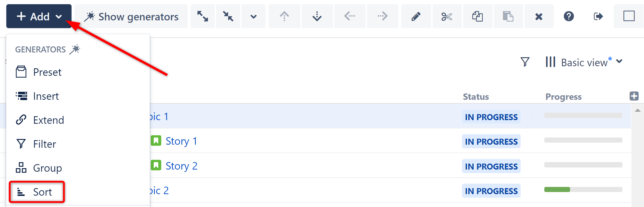Open the expand/collapse options chevron
Viewport: 644px width, 207px height.
(x=253, y=16)
